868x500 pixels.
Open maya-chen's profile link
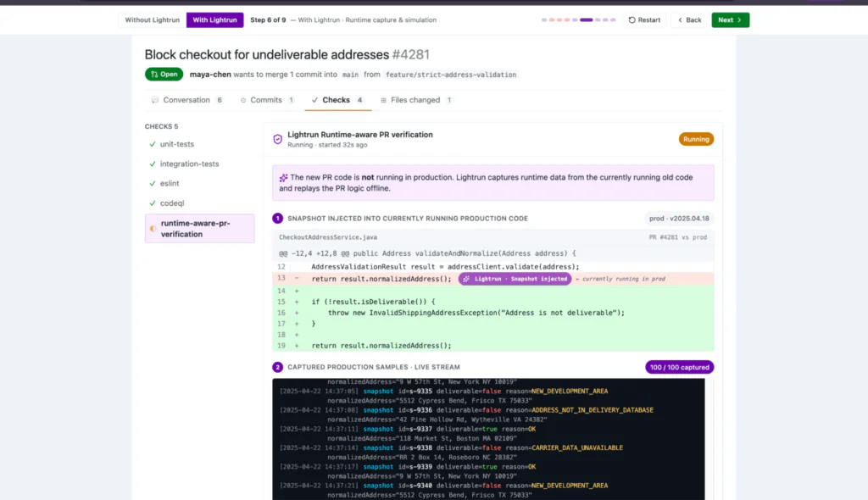point(210,75)
